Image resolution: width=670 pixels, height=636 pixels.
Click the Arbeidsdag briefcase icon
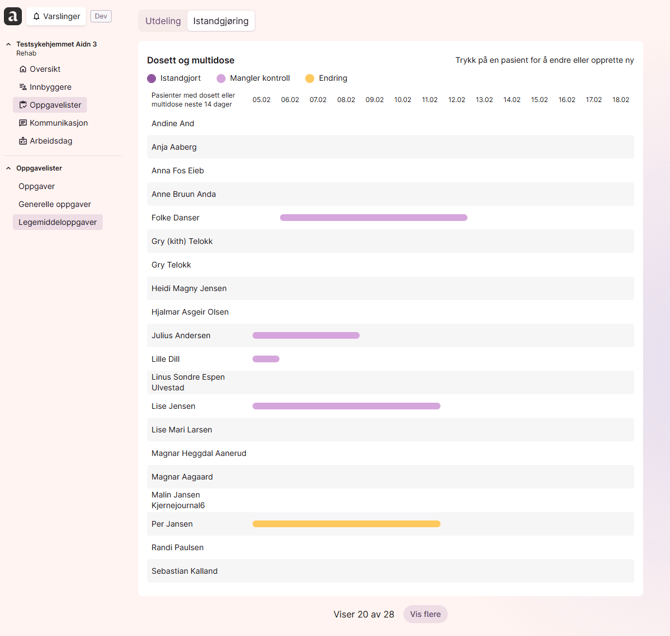click(x=23, y=141)
